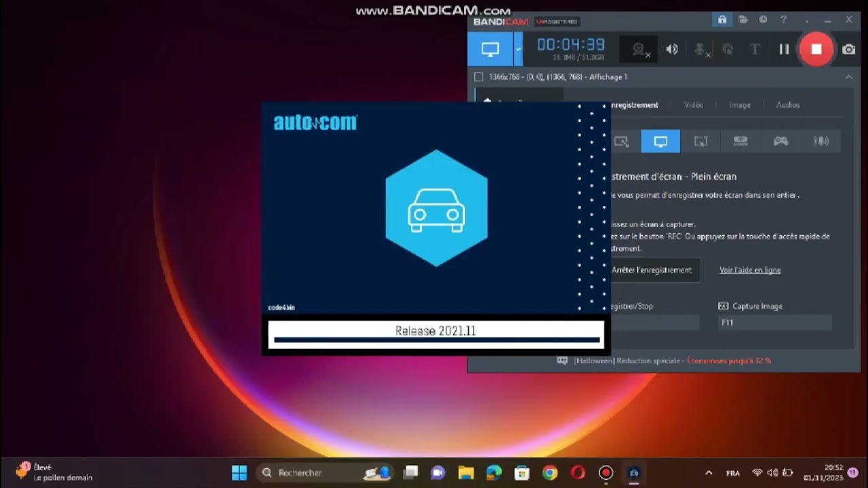Open the Vidéo tab in Bandicam

tap(693, 105)
